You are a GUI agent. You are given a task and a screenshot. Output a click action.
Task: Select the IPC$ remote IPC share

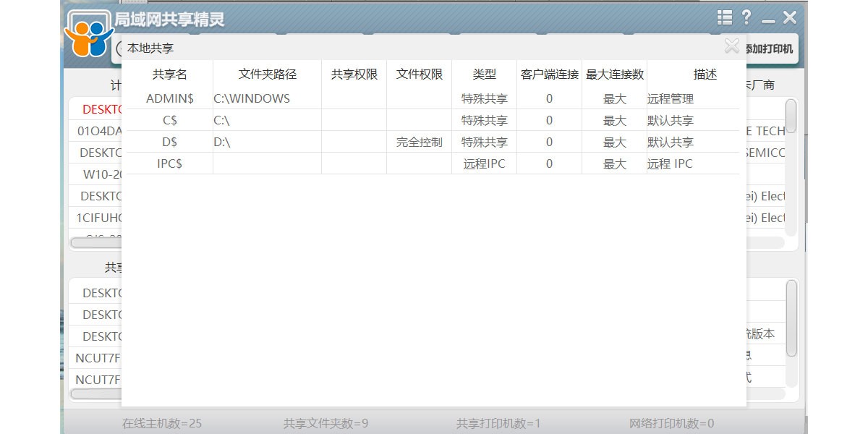click(171, 163)
